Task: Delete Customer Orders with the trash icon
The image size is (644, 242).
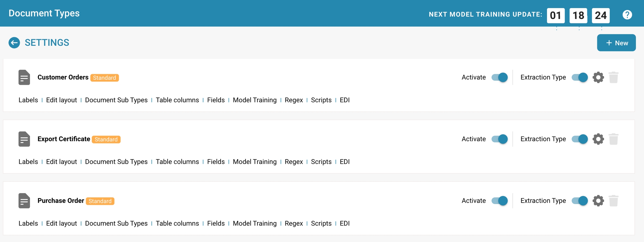Action: pos(614,77)
